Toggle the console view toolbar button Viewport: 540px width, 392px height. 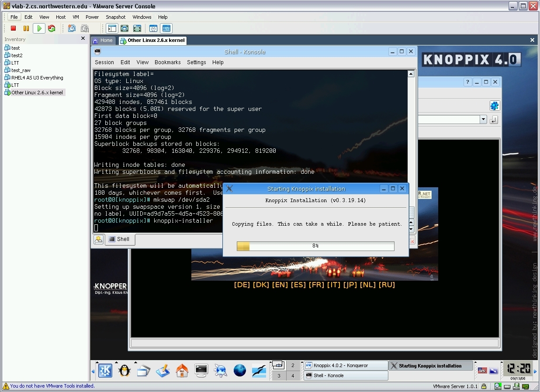click(166, 28)
